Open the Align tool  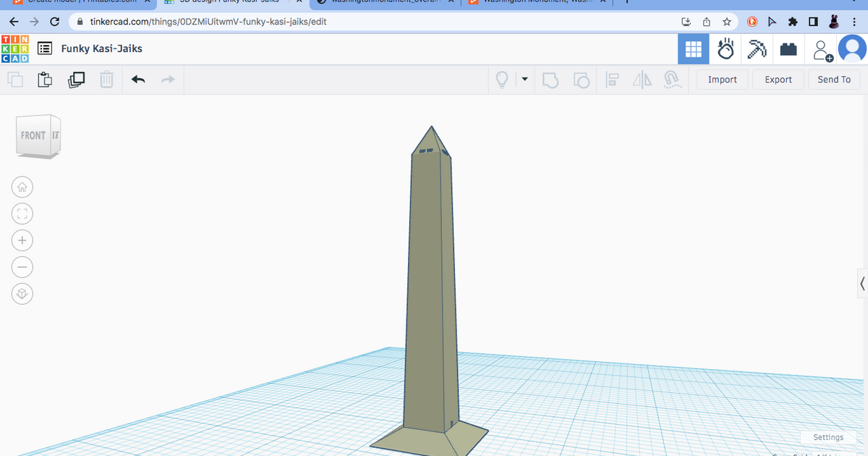(612, 80)
